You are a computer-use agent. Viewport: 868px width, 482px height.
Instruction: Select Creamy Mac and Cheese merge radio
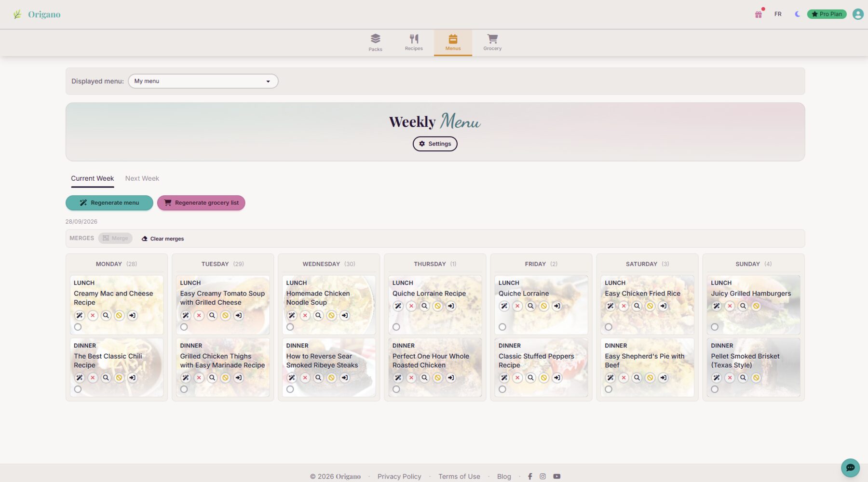pos(78,327)
